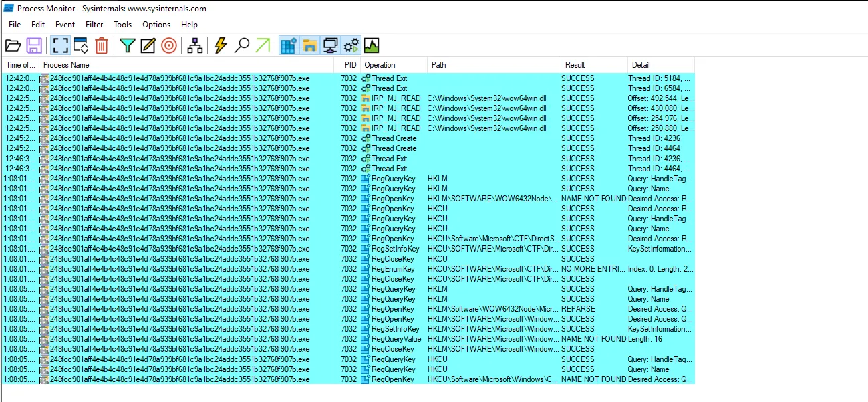Click the Find magnifying glass icon

242,45
